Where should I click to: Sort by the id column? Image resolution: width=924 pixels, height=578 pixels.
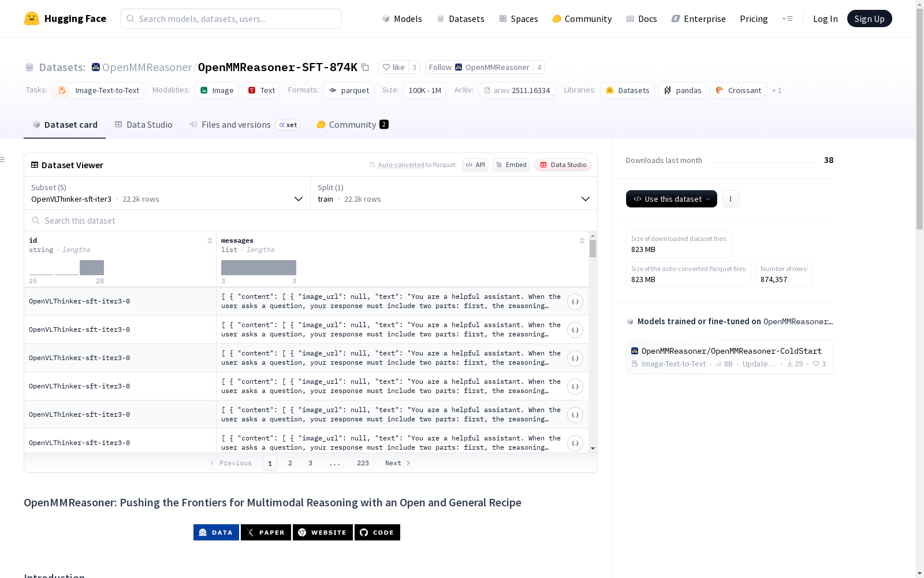(x=210, y=240)
